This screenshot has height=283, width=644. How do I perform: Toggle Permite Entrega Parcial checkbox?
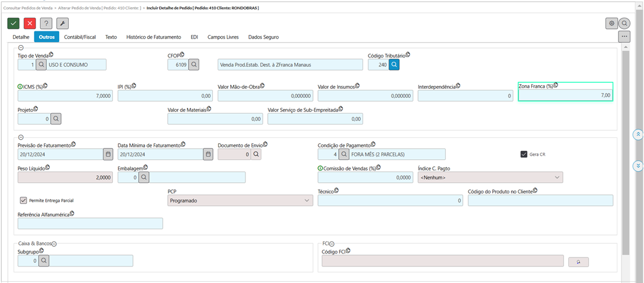click(24, 200)
